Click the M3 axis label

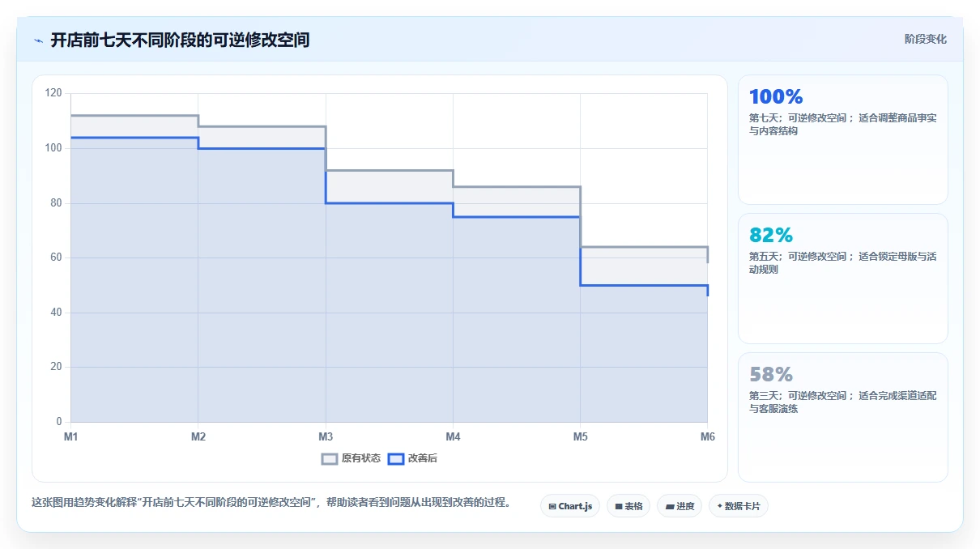326,437
